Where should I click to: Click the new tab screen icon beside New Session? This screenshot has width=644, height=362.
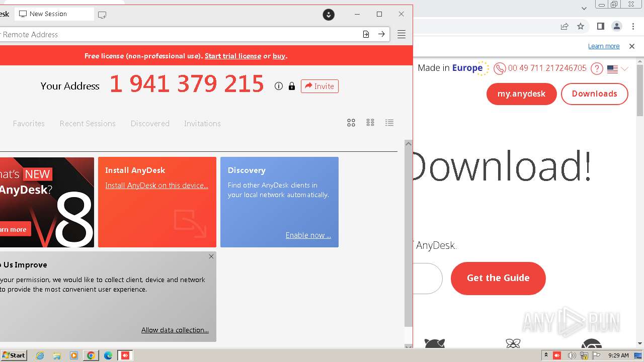point(102,15)
